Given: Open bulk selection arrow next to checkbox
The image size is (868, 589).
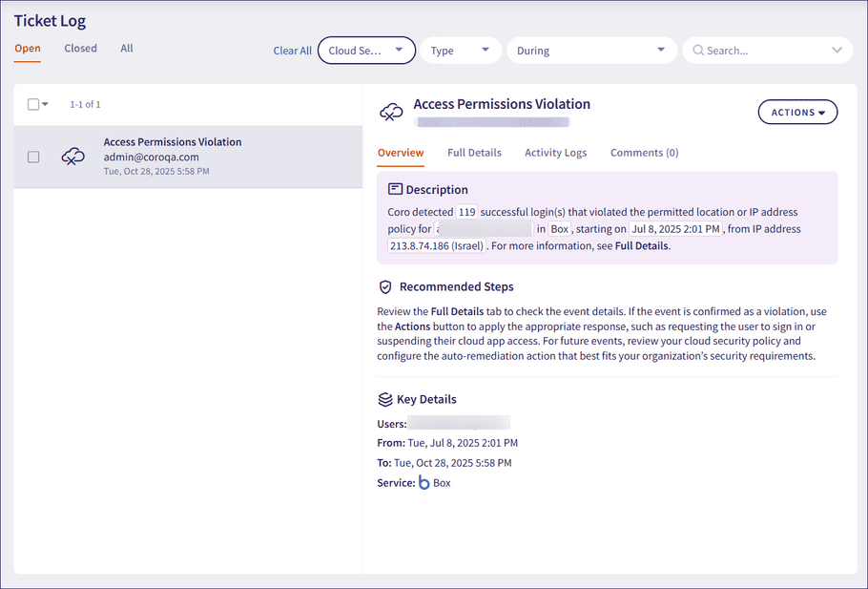Looking at the screenshot, I should pos(45,105).
